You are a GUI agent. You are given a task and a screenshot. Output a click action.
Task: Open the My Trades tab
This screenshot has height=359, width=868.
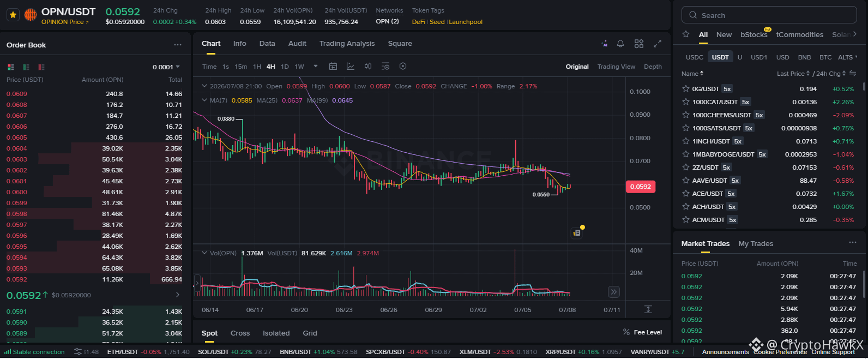coord(756,243)
